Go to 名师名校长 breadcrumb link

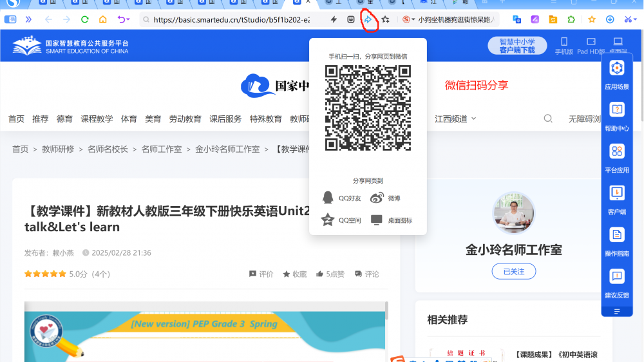point(108,149)
